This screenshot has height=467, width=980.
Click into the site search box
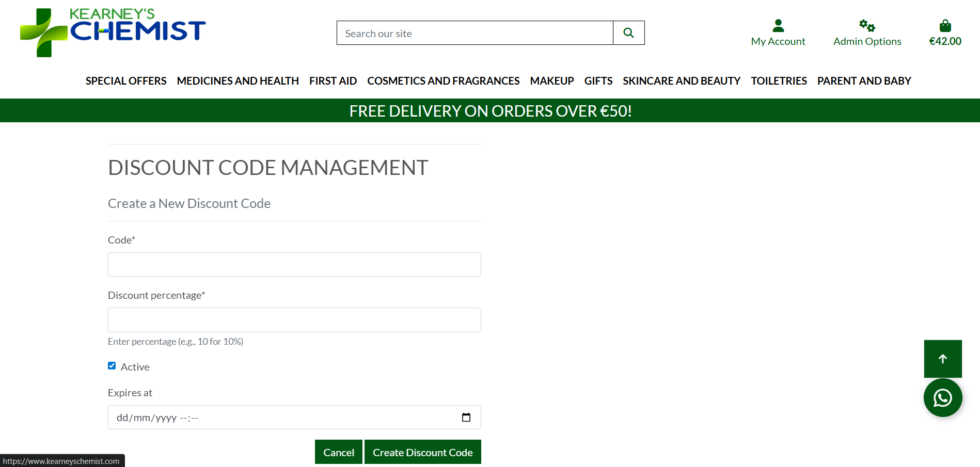pyautogui.click(x=475, y=33)
